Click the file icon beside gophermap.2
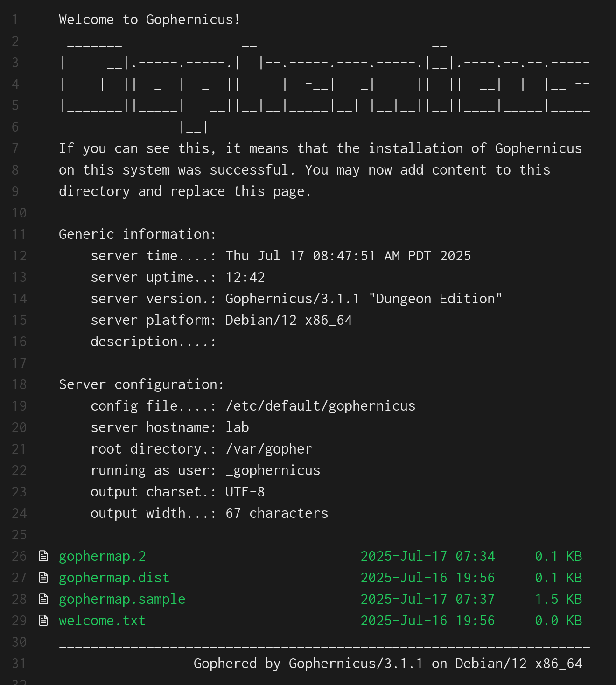This screenshot has width=616, height=685. click(x=43, y=556)
